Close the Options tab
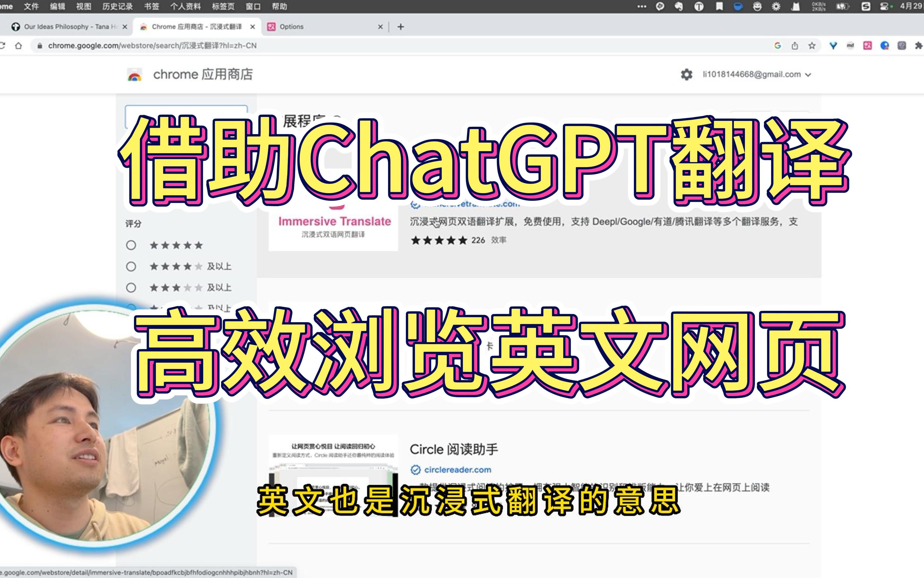Viewport: 924px width, 578px height. pos(380,27)
